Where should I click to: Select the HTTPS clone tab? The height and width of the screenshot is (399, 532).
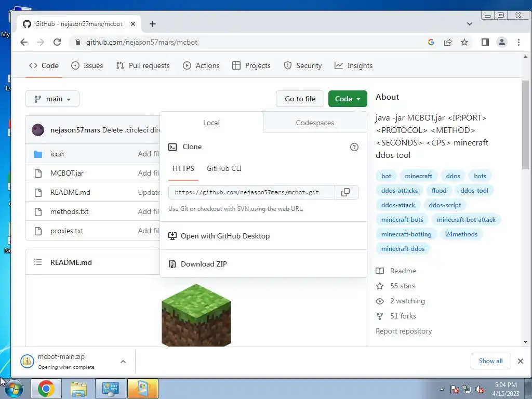[183, 169]
